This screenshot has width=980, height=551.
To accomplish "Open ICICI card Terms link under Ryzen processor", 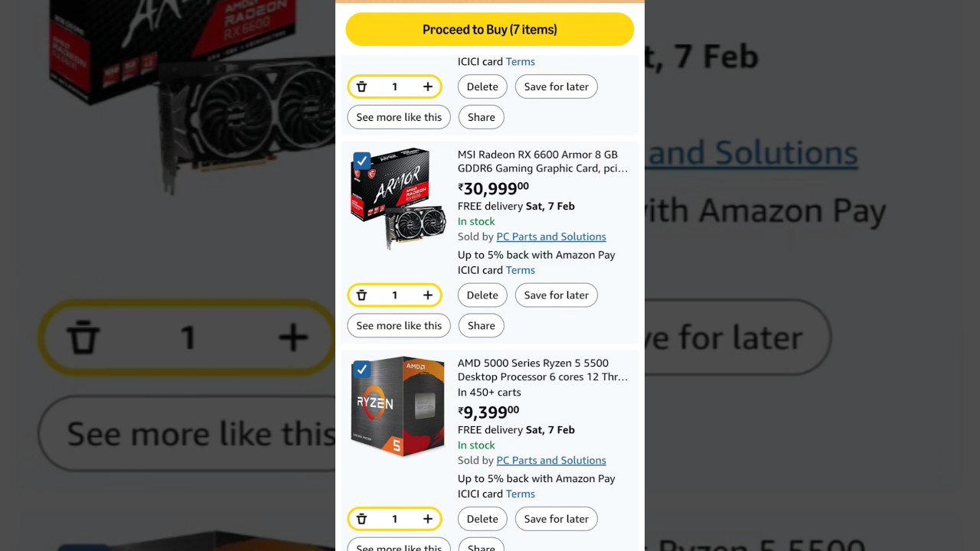I will pos(521,494).
